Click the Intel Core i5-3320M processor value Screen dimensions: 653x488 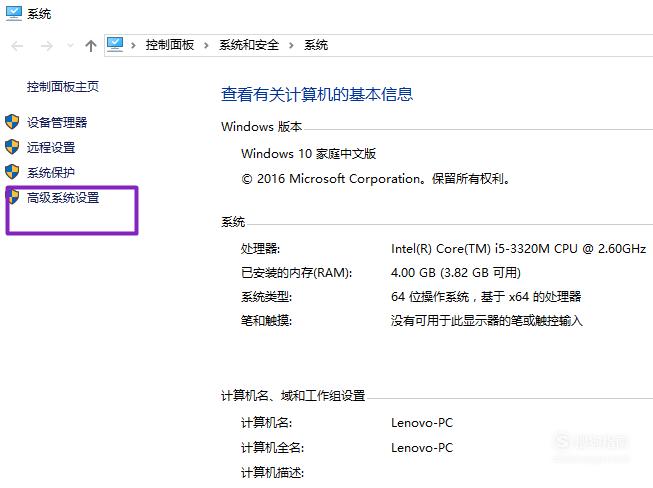(518, 249)
